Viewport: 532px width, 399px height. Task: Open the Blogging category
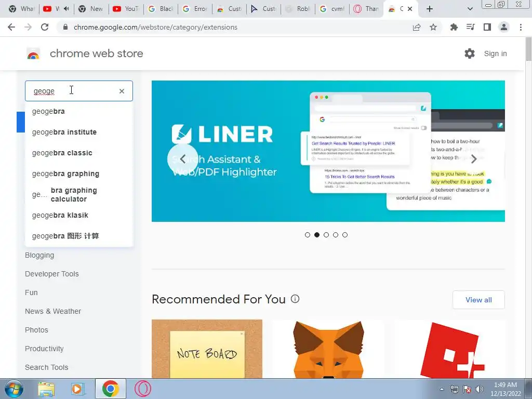pyautogui.click(x=39, y=255)
